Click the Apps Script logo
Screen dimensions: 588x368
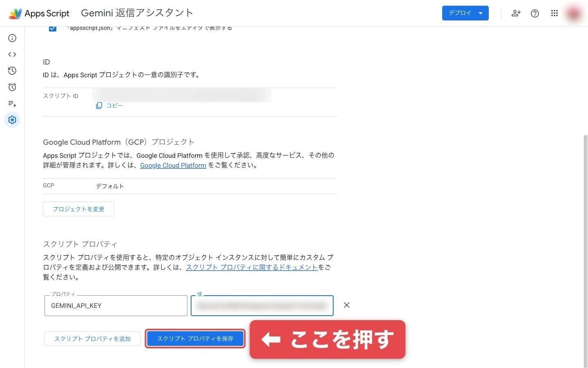pyautogui.click(x=39, y=13)
